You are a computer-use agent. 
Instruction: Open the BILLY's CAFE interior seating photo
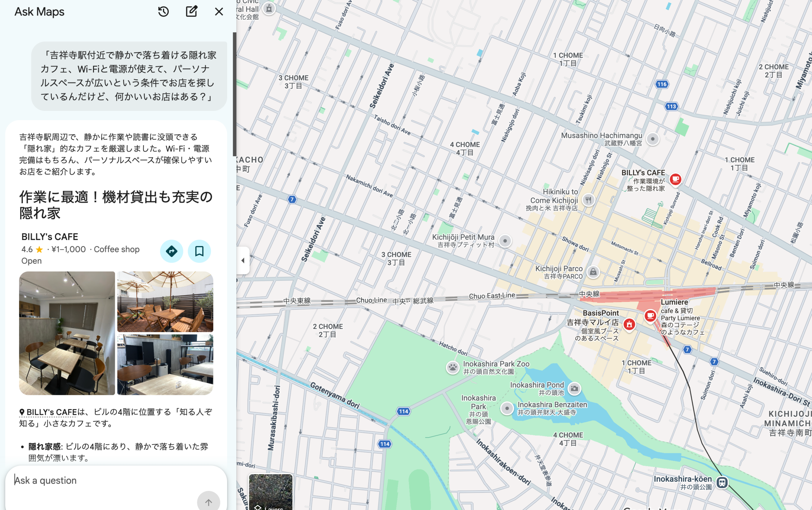click(67, 333)
